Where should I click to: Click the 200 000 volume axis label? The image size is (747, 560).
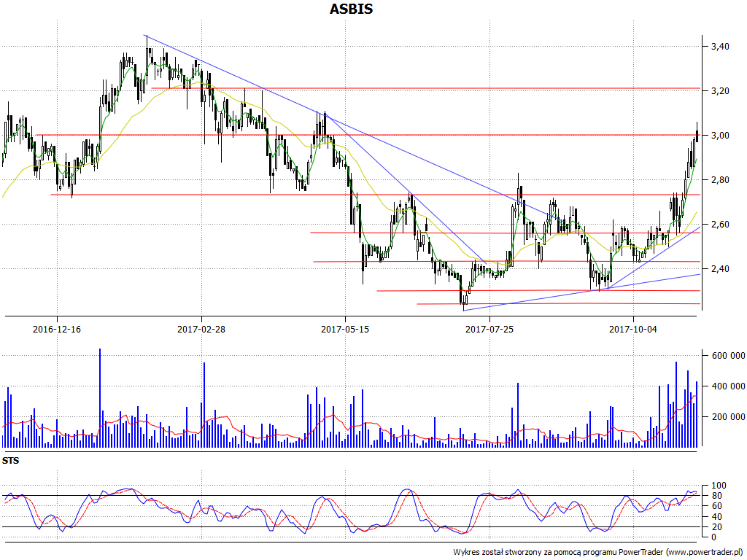point(728,416)
